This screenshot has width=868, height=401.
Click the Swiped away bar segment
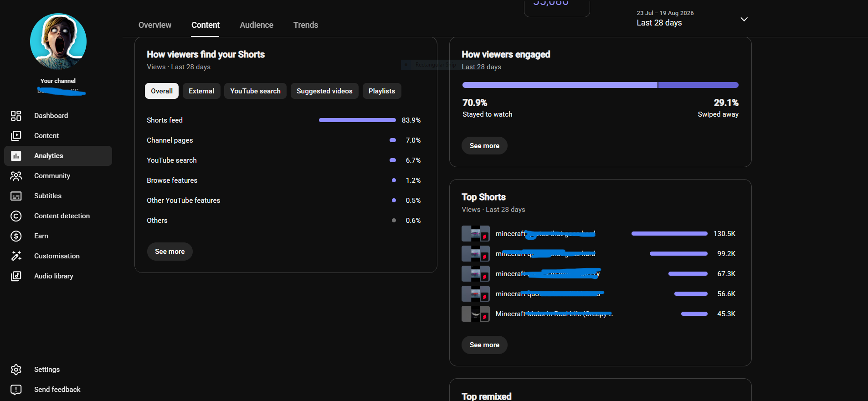coord(699,85)
